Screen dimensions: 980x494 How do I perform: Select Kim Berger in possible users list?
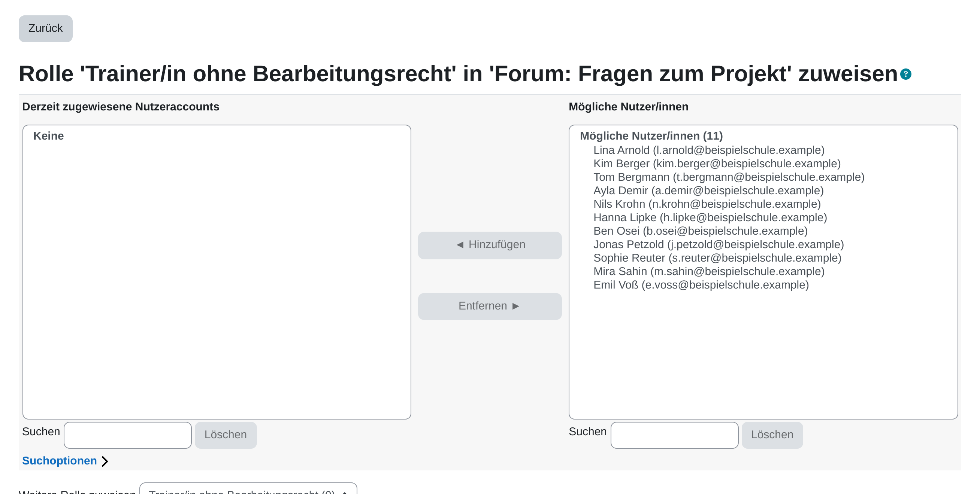(x=717, y=164)
